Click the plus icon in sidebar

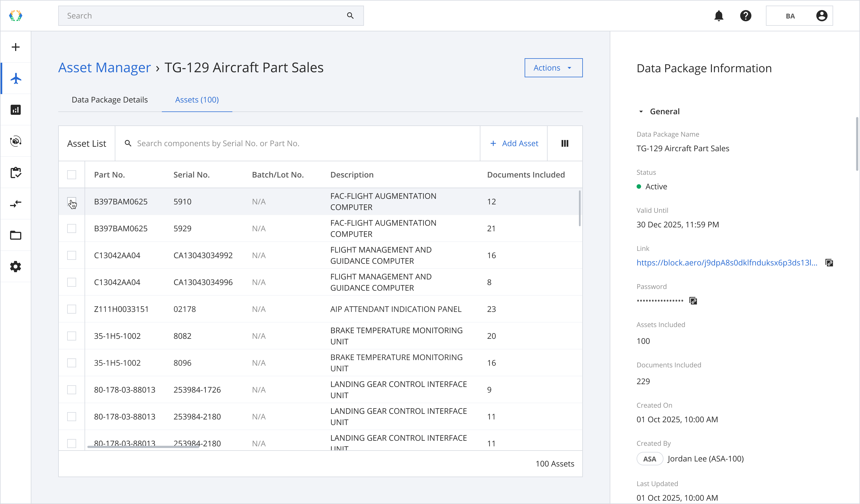click(x=16, y=47)
